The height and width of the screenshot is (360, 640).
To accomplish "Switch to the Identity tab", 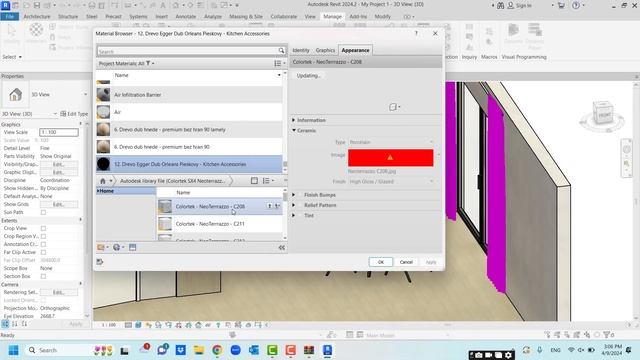I will [x=301, y=50].
